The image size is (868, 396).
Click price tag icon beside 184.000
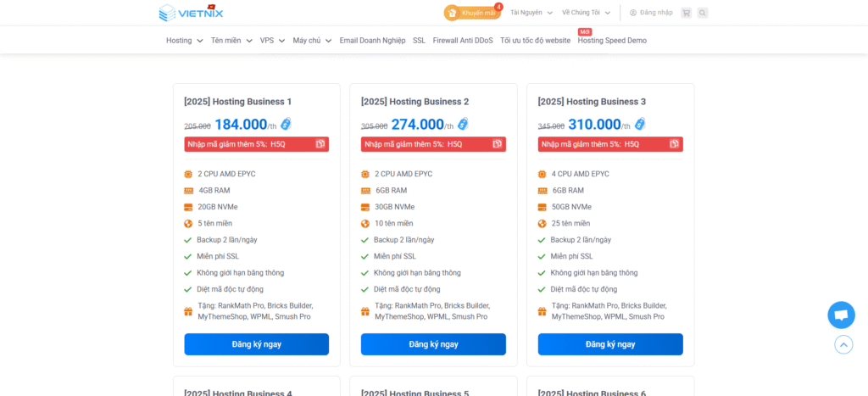click(286, 124)
